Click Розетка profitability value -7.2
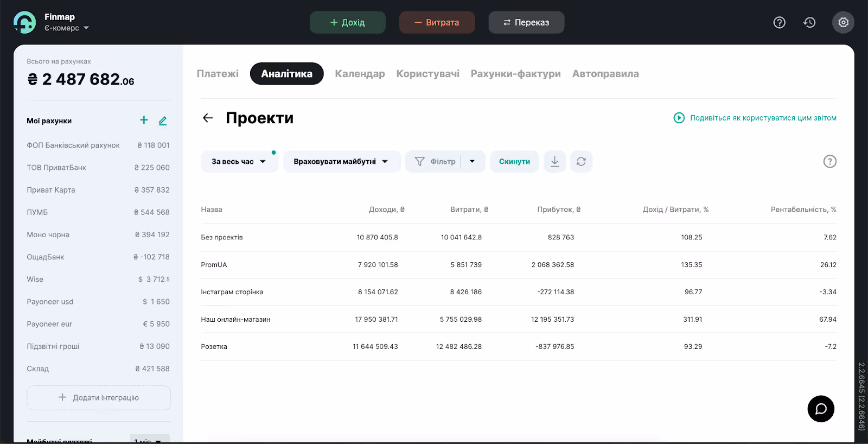The image size is (868, 444). point(831,346)
